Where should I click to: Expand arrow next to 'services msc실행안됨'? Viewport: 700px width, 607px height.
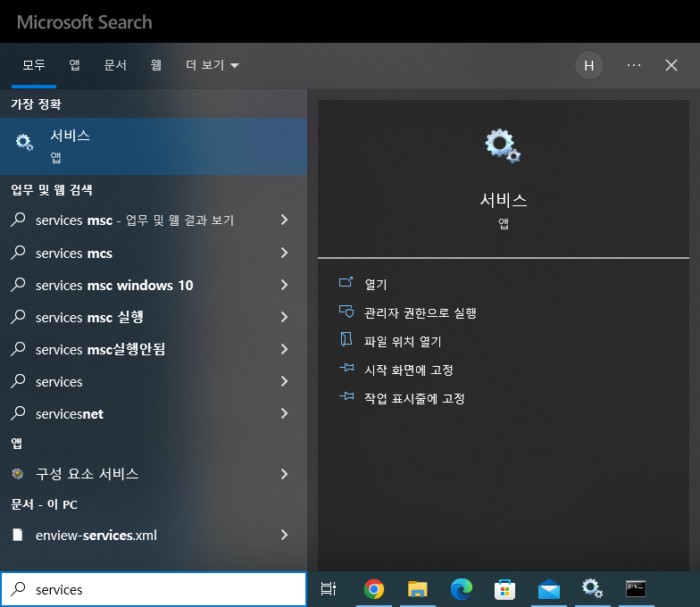point(284,349)
